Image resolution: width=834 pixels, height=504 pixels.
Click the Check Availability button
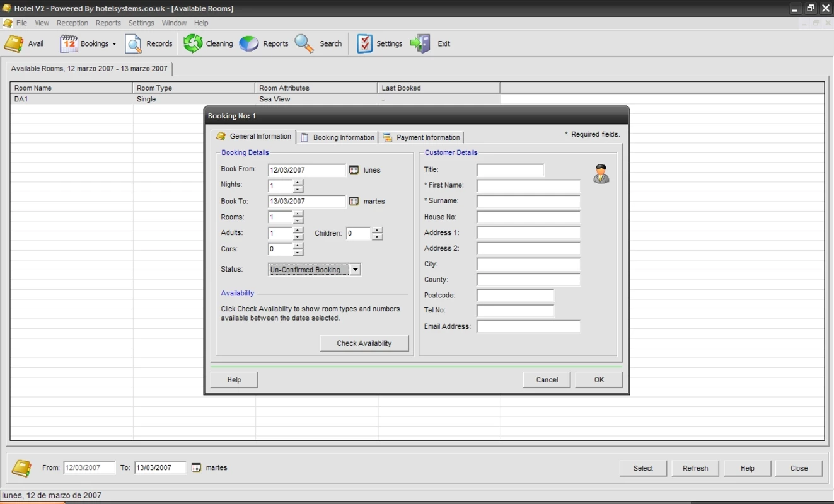pyautogui.click(x=364, y=343)
